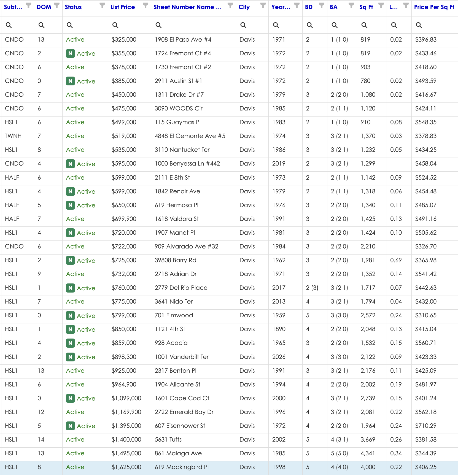Select the 619 Mockingbird Pl listing row
The image size is (458, 476).
pyautogui.click(x=229, y=467)
